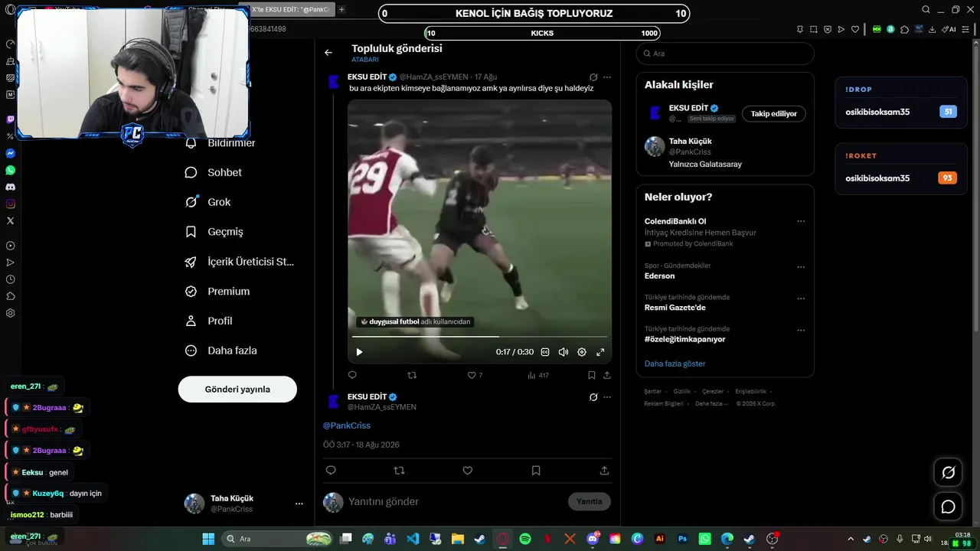Expand footer Daha fazla links
The width and height of the screenshot is (980, 551).
click(x=711, y=403)
